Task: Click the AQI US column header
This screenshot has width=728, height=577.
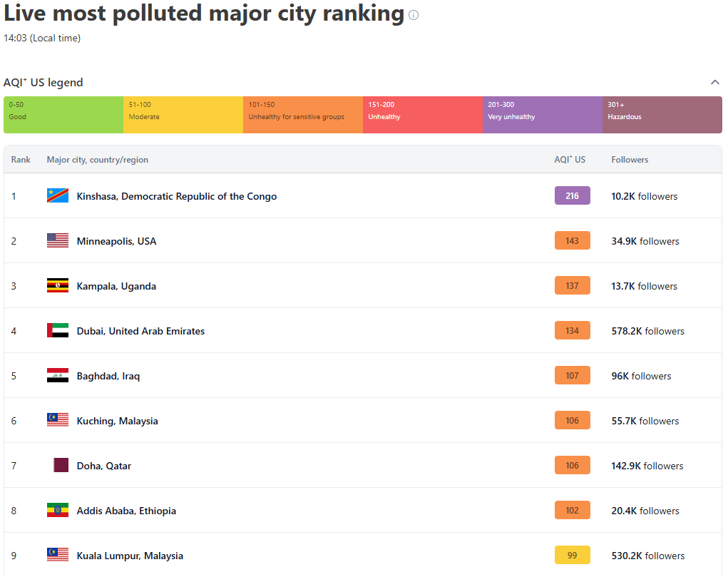Action: (570, 160)
